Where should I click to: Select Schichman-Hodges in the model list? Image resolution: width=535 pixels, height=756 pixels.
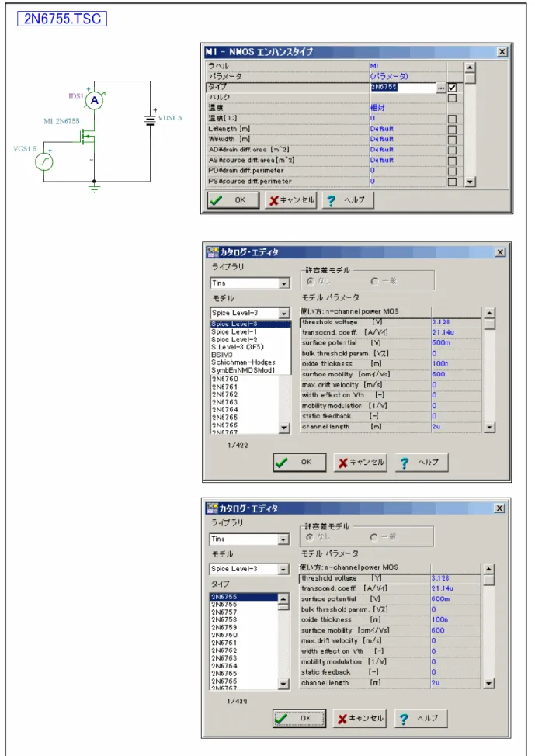(250, 362)
